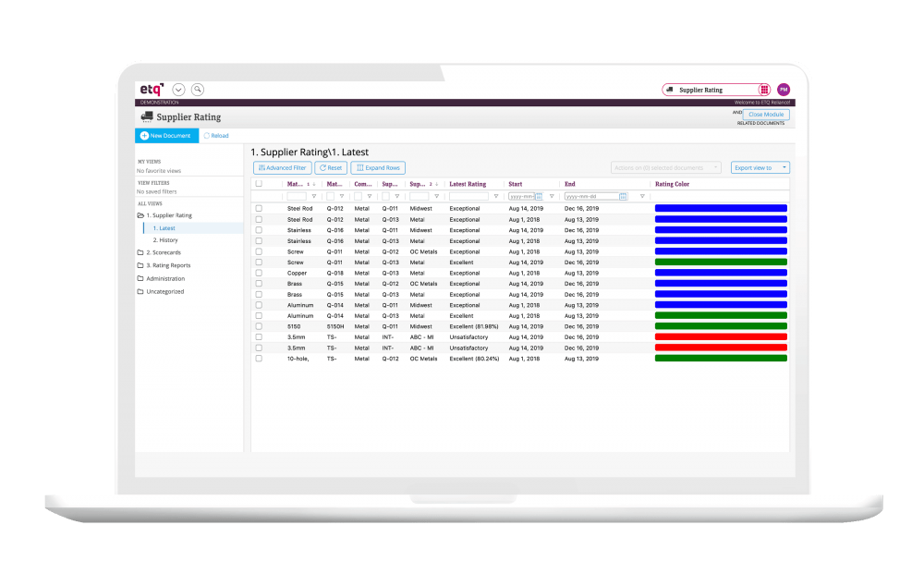
Task: Open the Export view to dropdown
Action: (760, 167)
